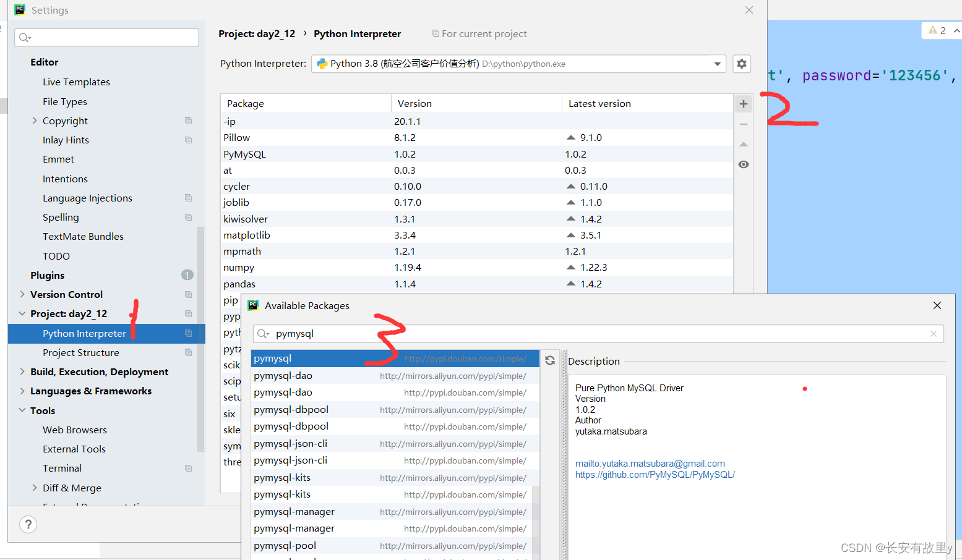Click the project-level icon beside Inlay Hints
962x560 pixels.
click(x=188, y=140)
